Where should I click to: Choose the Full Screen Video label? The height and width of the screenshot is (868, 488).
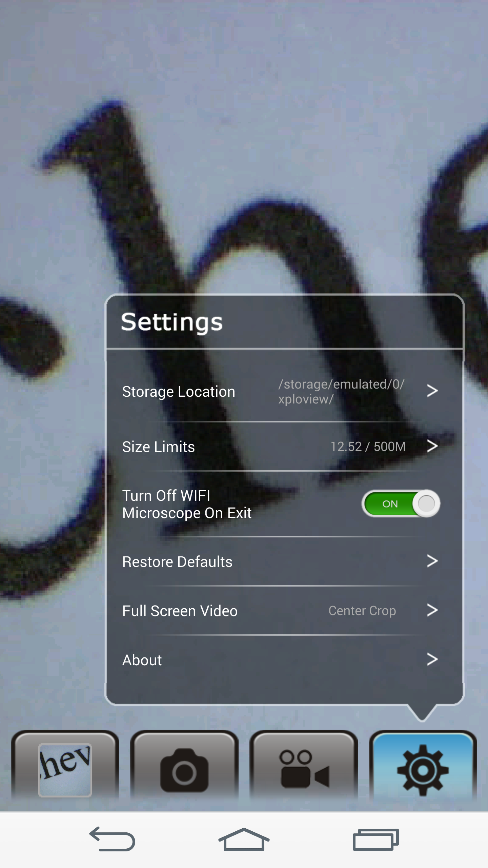pos(180,611)
